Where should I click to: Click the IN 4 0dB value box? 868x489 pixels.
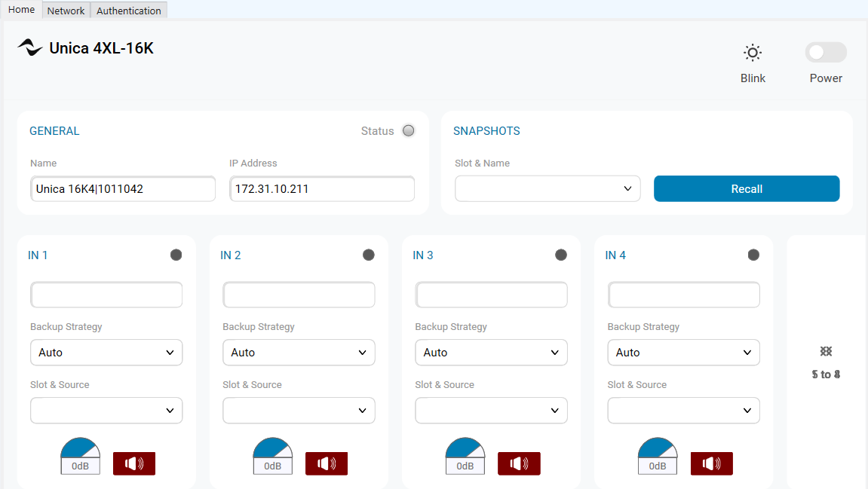coord(658,466)
